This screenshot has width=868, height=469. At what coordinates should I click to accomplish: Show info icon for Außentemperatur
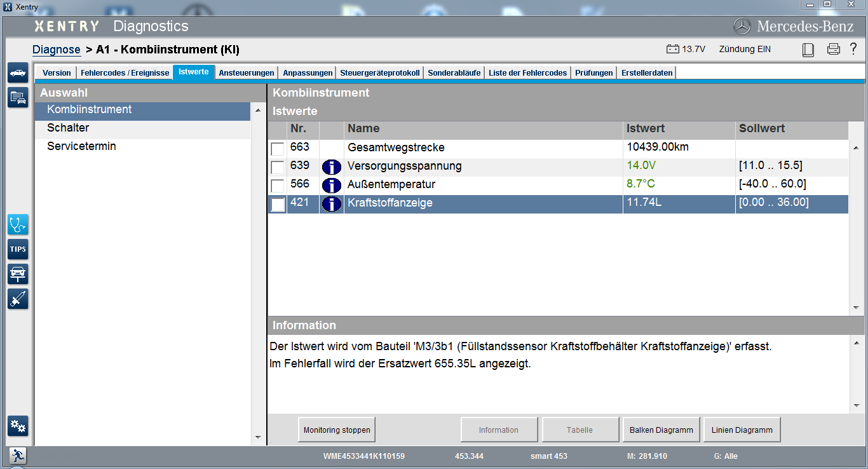332,186
